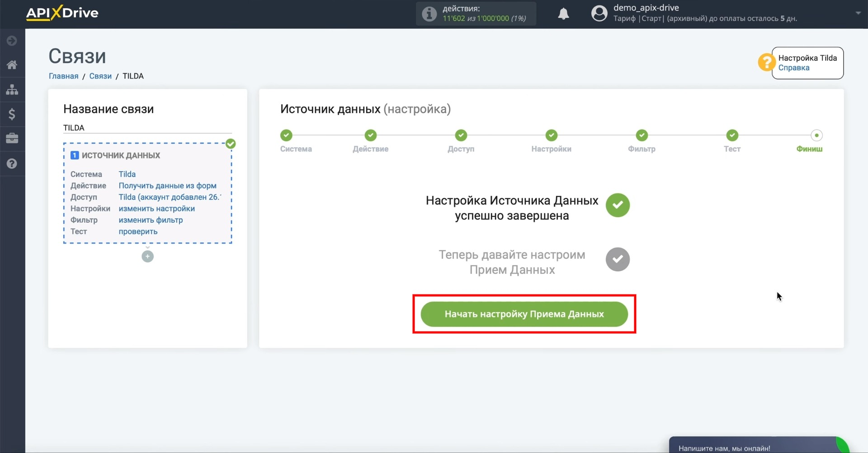Screen dimensions: 868x453
Task: Open the briefcase icon in sidebar
Action: click(12, 138)
